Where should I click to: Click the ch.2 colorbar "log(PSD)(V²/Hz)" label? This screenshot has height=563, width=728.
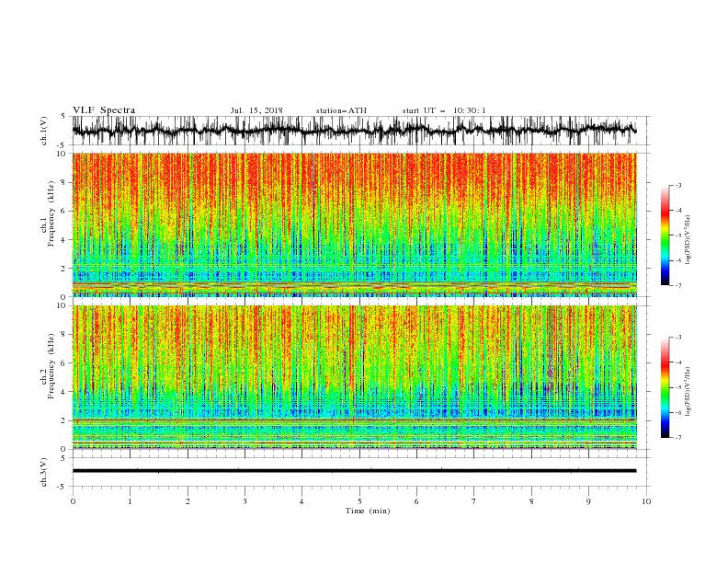[x=688, y=392]
